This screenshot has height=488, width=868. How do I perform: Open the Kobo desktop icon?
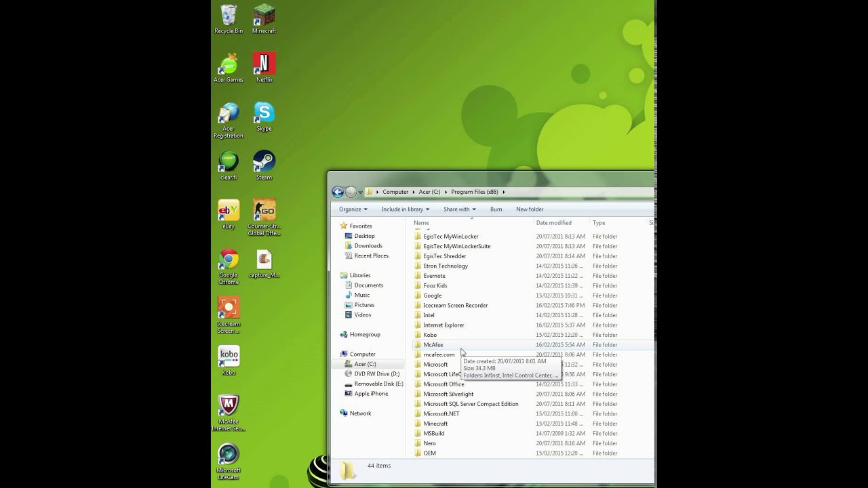click(x=229, y=361)
